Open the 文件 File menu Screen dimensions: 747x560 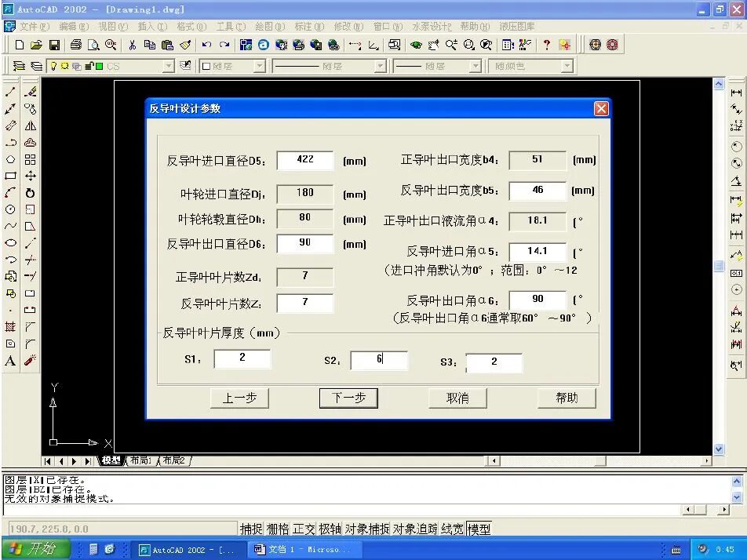pyautogui.click(x=34, y=26)
